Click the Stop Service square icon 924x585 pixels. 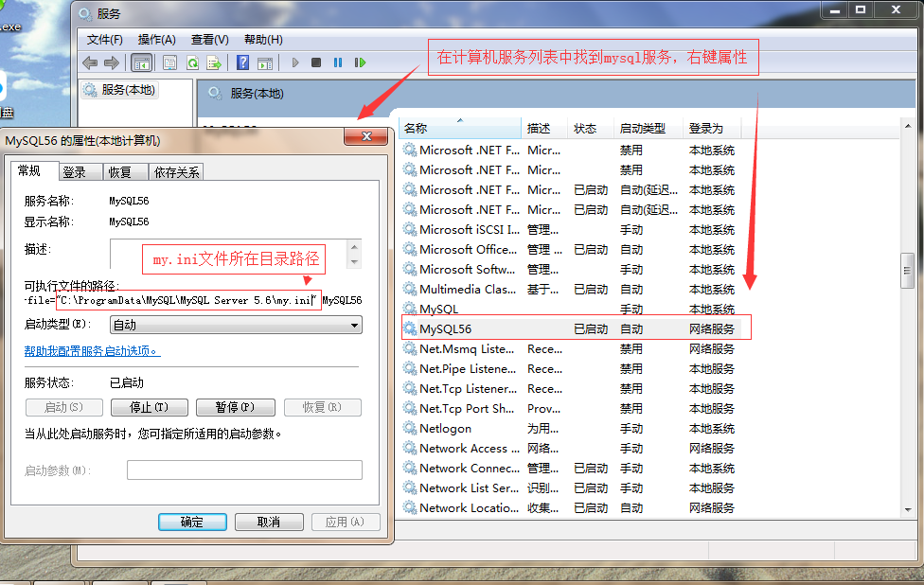pos(316,62)
